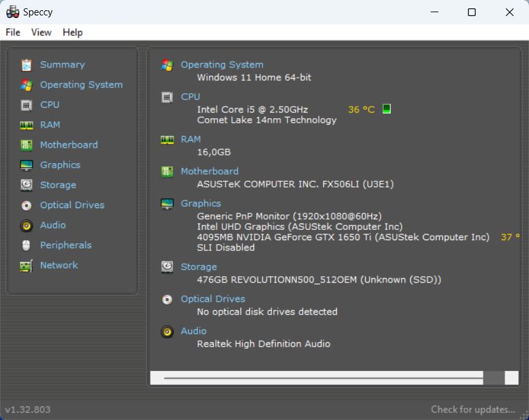Click the Storage drive icon in summary panel
529x420 pixels.
[x=167, y=267]
